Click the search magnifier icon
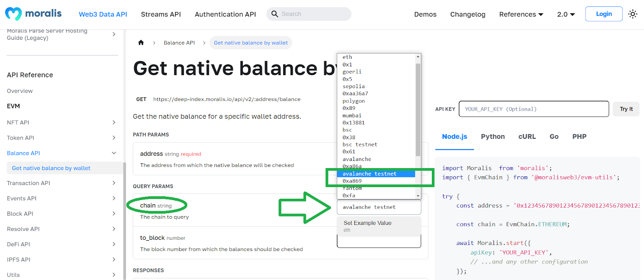This screenshot has height=280, width=644. (275, 14)
